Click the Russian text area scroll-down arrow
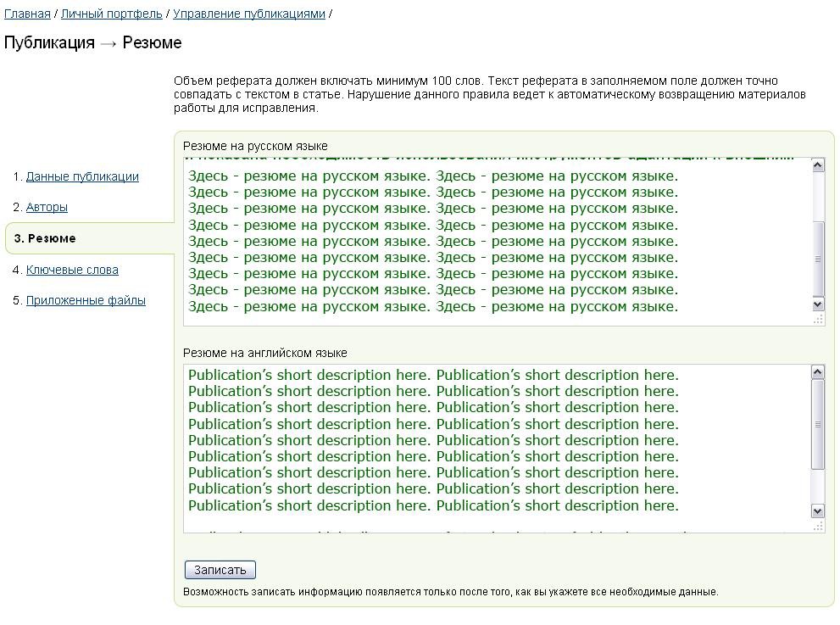This screenshot has width=840, height=625. [x=817, y=304]
